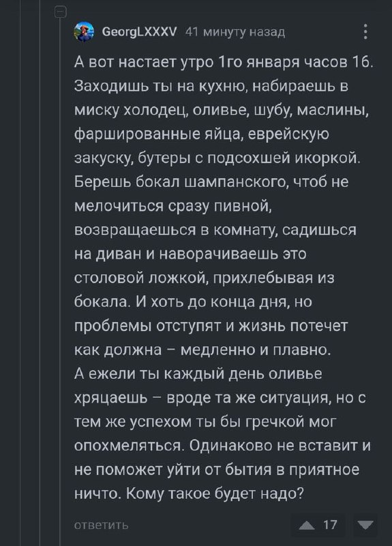
Task: Click the line 'опохмеляться. Одинаково не вставит и'
Action: coord(223,446)
